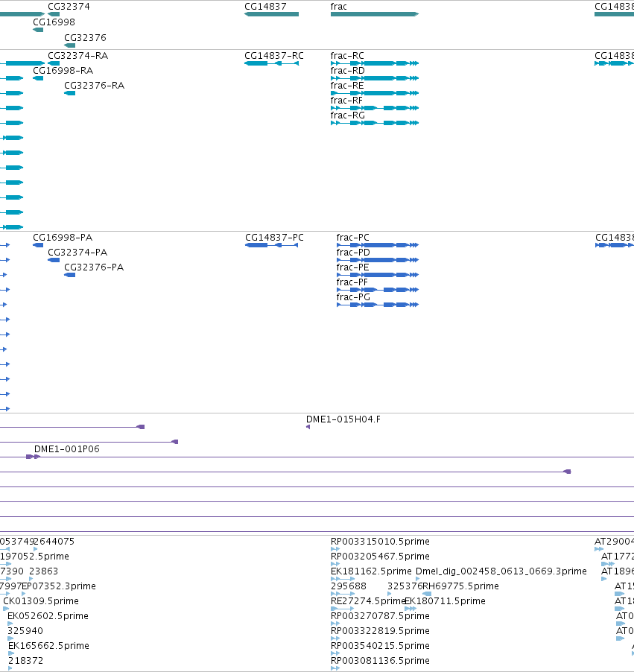
Task: Open EST RP003270787.5prime
Action: click(x=335, y=624)
